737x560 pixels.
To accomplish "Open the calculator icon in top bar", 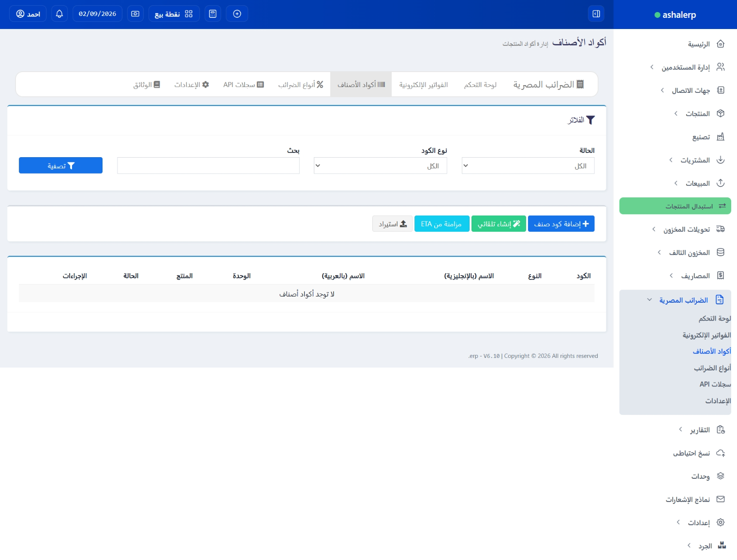I will point(213,14).
